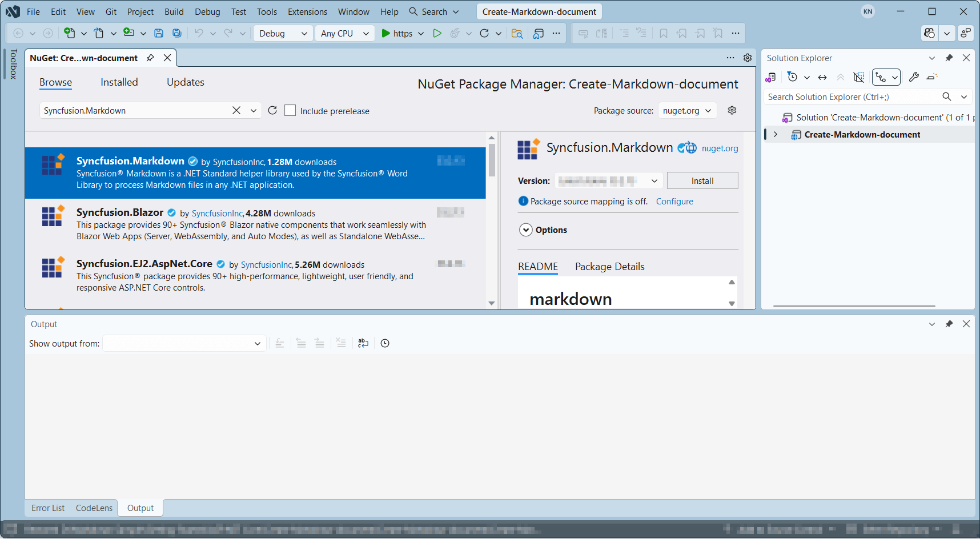Click the Solution Explorer search magnifier icon
Image resolution: width=980 pixels, height=539 pixels.
coord(947,96)
